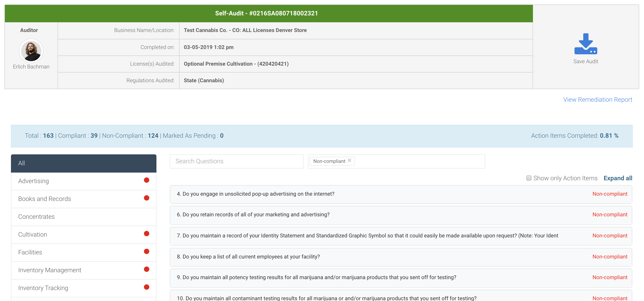Click State (Cannabis) regulations value
The height and width of the screenshot is (301, 644).
point(204,80)
